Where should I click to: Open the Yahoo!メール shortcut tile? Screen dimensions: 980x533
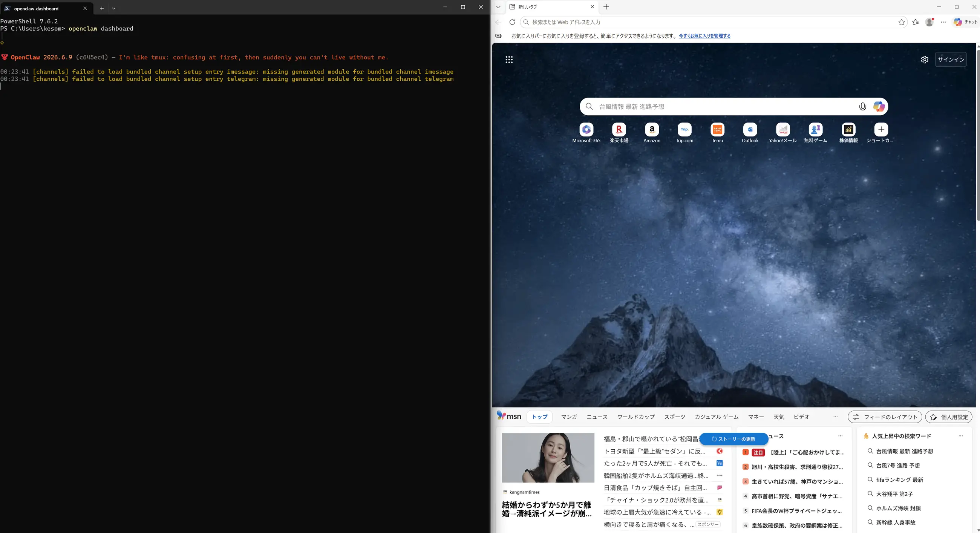(x=782, y=133)
